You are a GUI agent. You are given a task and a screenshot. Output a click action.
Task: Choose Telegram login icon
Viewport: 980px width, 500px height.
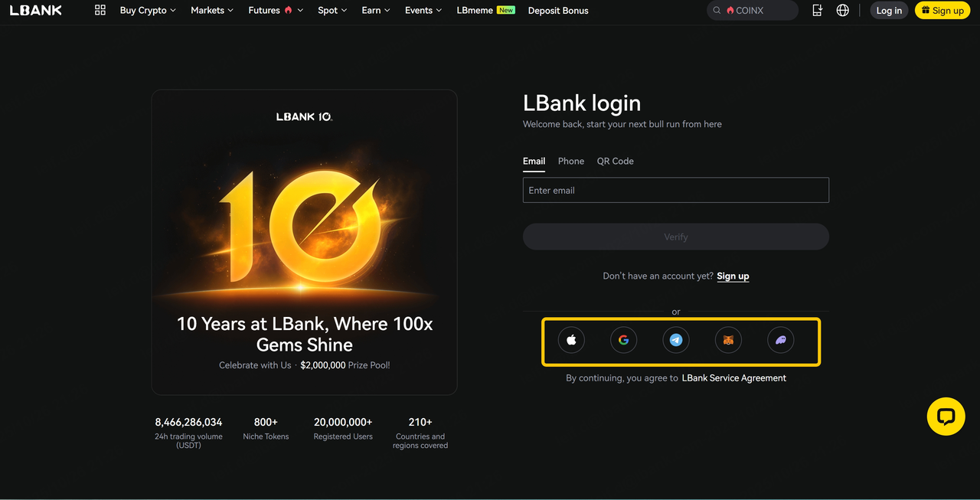tap(676, 340)
